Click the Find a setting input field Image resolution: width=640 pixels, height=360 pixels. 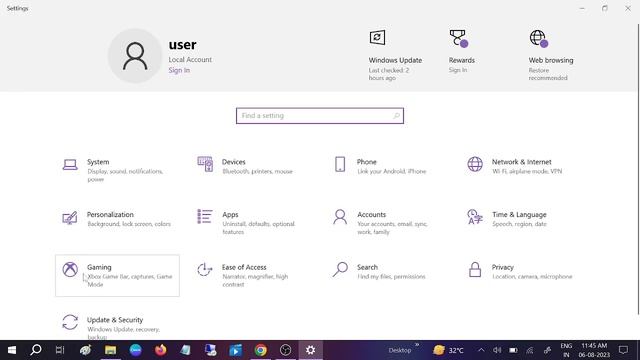coord(320,116)
